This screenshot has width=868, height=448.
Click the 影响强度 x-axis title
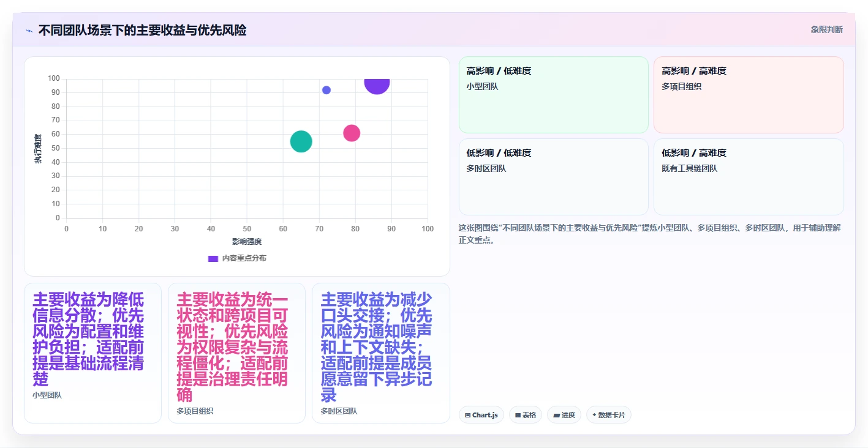click(247, 242)
